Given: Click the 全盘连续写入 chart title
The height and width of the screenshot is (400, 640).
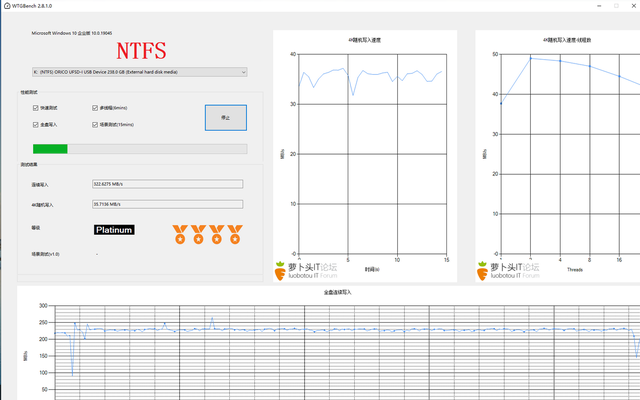Looking at the screenshot, I should 338,292.
